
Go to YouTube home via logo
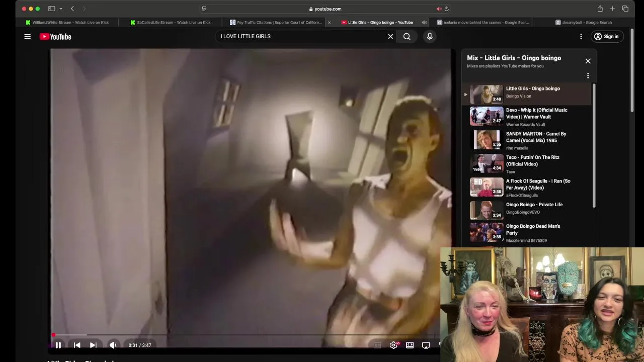pos(55,37)
